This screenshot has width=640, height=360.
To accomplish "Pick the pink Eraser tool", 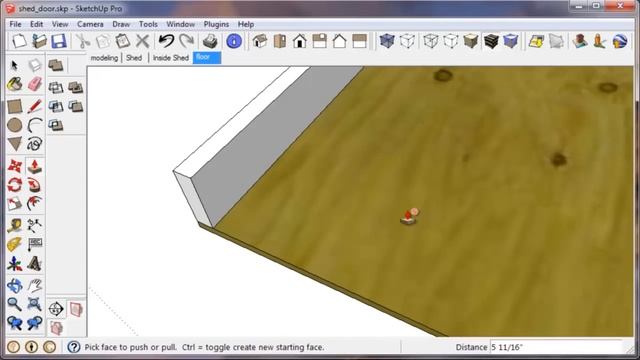I will tap(35, 84).
